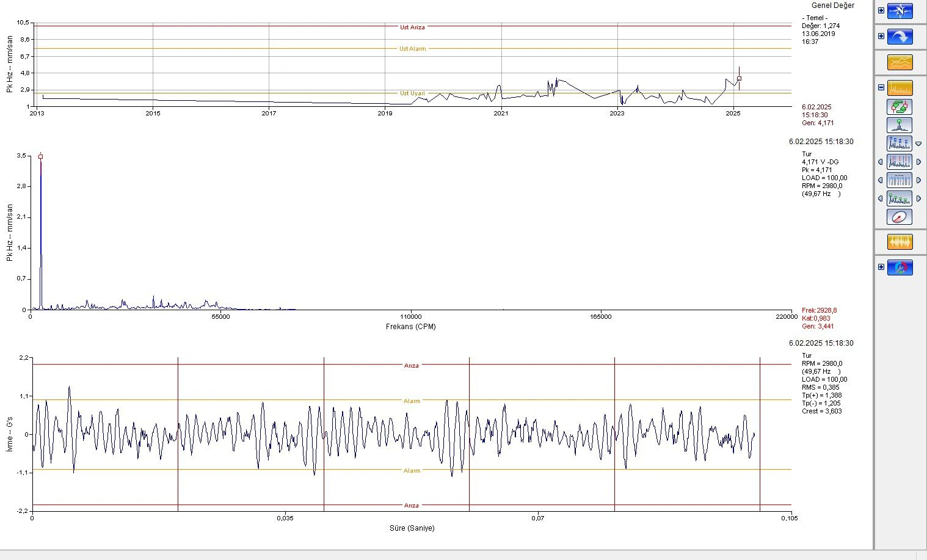Click the 'Frekans (CPM)' axis title
This screenshot has height=560, width=927.
tap(411, 327)
